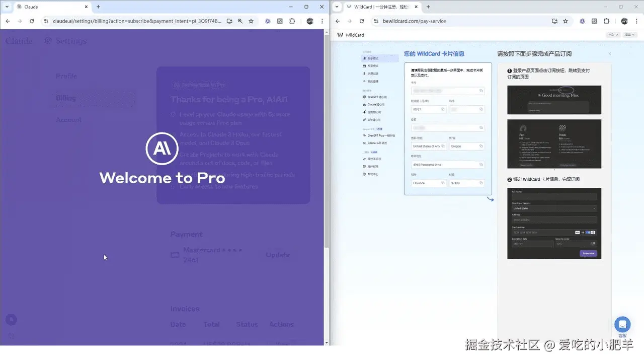The width and height of the screenshot is (644, 362).
Task: Copy the 97439 zip code
Action: click(481, 183)
